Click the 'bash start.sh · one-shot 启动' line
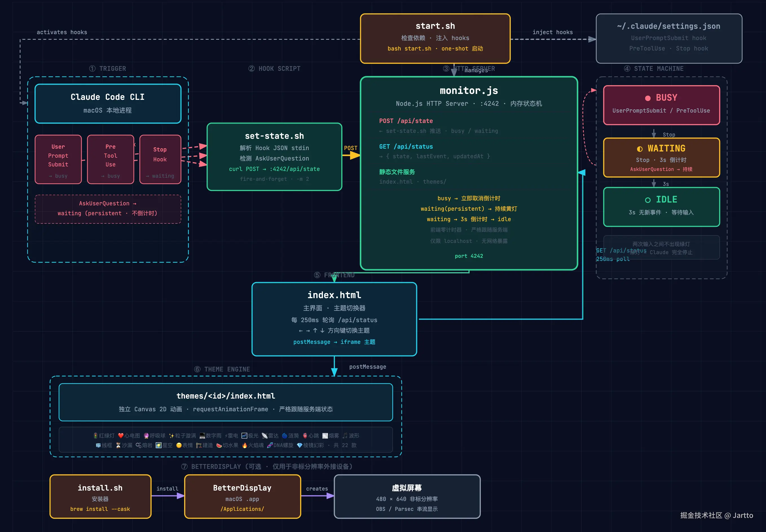Screen dimensions: 766x532 coord(435,49)
